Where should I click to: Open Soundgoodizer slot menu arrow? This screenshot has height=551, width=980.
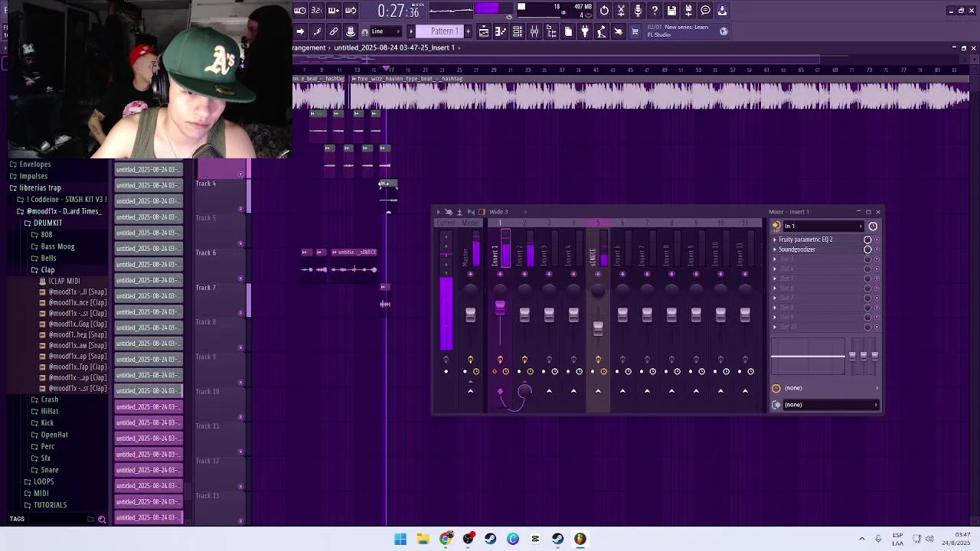(774, 249)
